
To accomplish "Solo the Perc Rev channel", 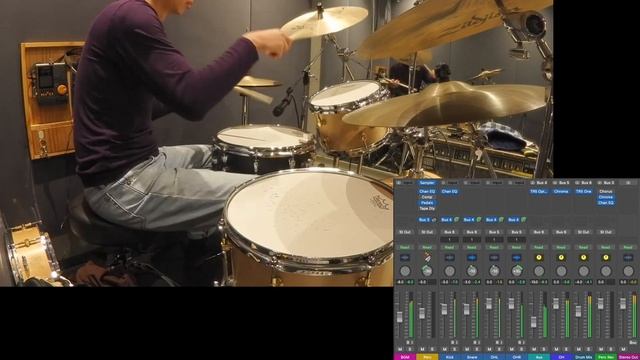I will coord(611,349).
